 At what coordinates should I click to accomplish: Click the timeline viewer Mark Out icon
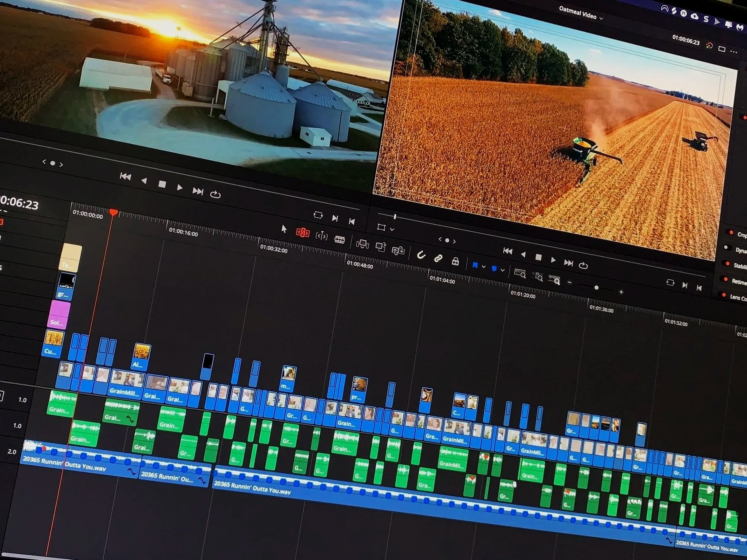699,288
